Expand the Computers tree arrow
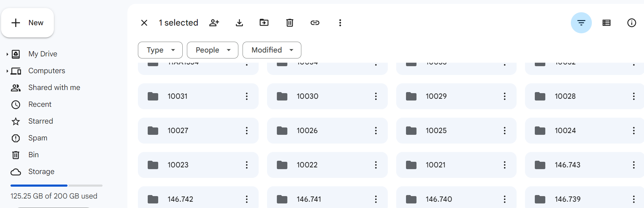Viewport: 644px width, 208px height. (7, 71)
